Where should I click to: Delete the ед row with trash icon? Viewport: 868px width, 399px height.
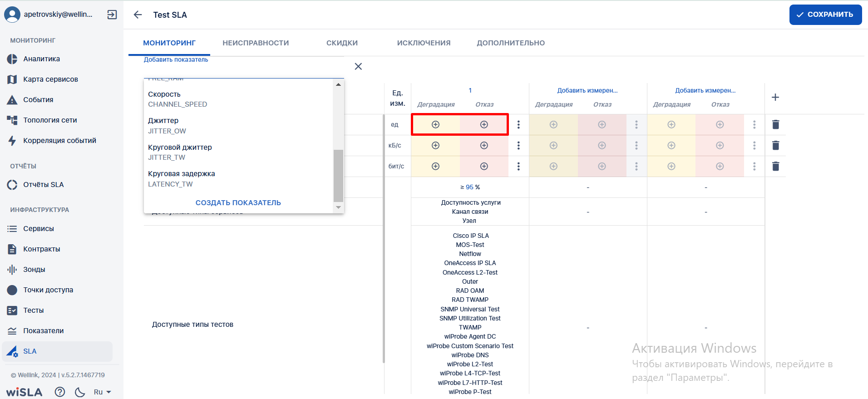click(x=776, y=125)
